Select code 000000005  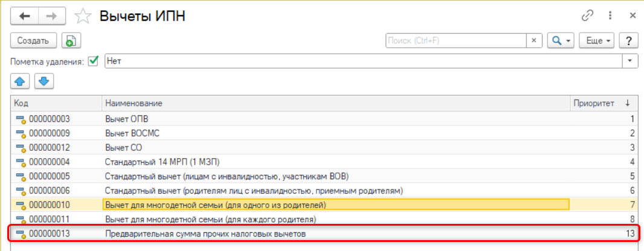[x=50, y=176]
